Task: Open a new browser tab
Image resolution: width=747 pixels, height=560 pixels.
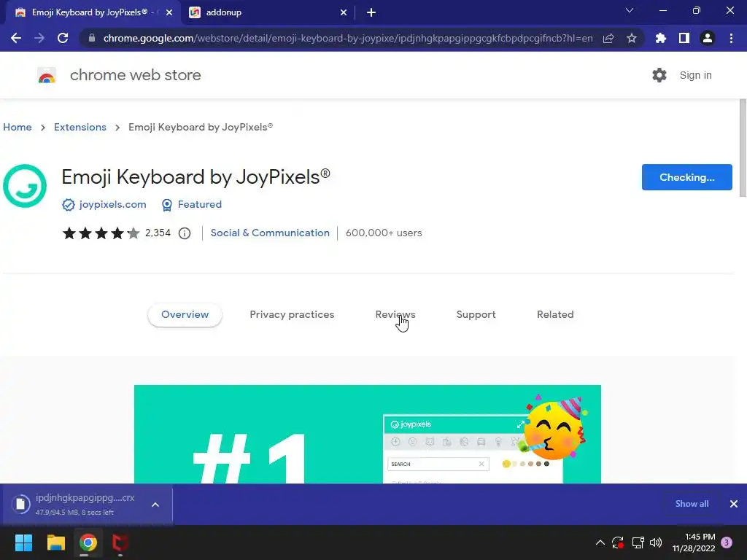Action: point(371,12)
